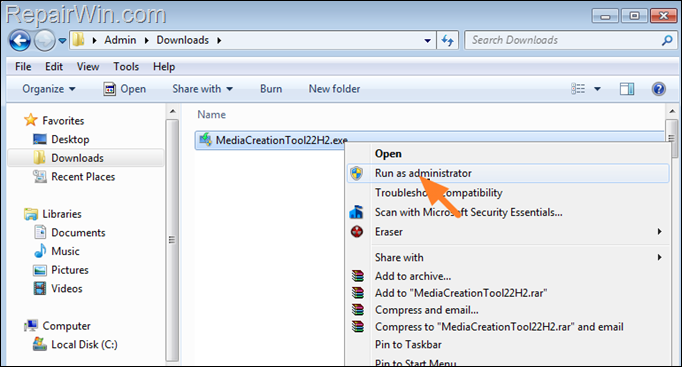Click the Change your view icon
682x367 pixels.
pos(578,89)
